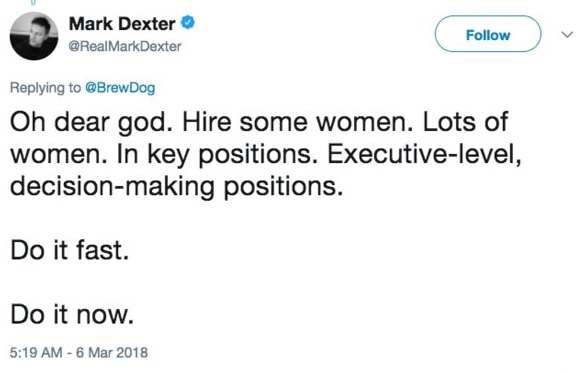Open Mark Dexter's profile avatar
Viewport: 576px width, 374px height.
34,36
